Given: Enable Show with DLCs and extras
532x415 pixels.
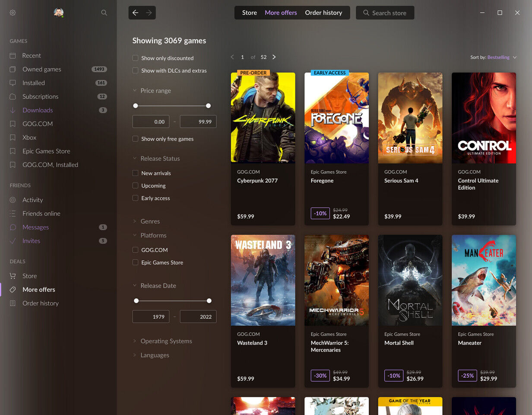Looking at the screenshot, I should click(x=136, y=70).
